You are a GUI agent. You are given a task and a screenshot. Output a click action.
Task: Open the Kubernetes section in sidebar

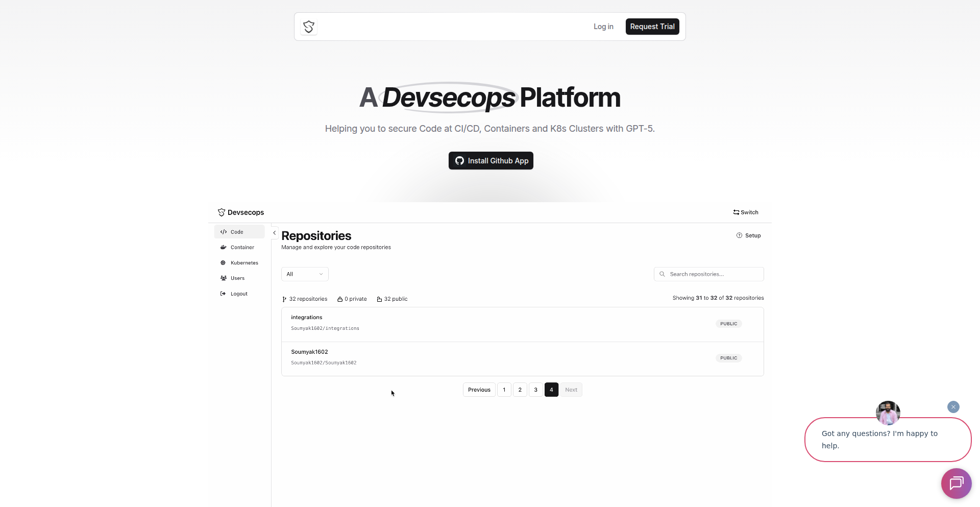click(x=239, y=263)
